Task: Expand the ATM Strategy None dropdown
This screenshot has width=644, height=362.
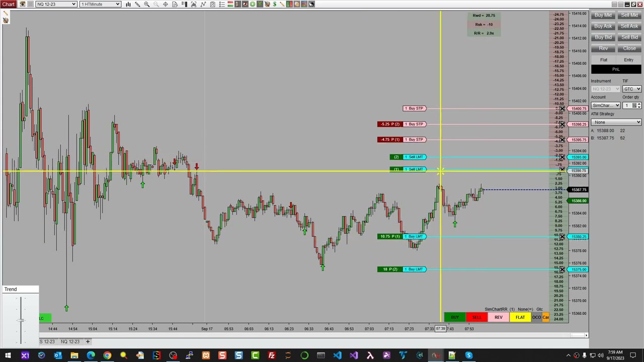Action: click(616, 122)
